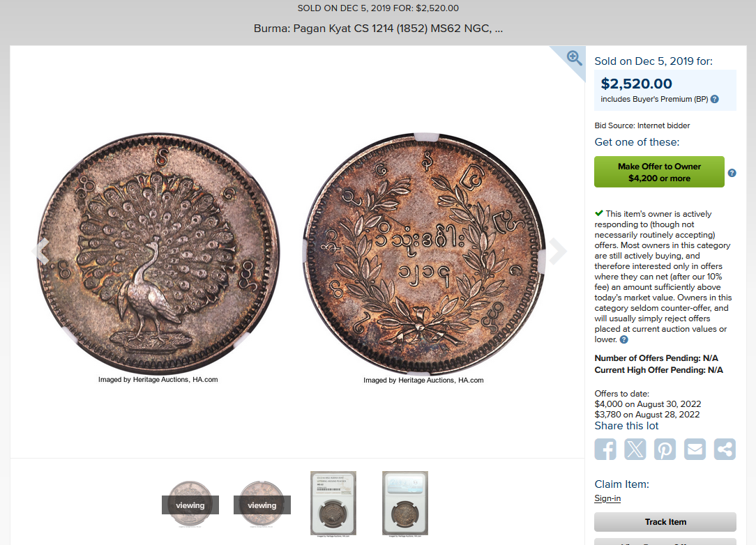756x545 pixels.
Task: Open help icon beside Make Offer button
Action: (x=732, y=173)
